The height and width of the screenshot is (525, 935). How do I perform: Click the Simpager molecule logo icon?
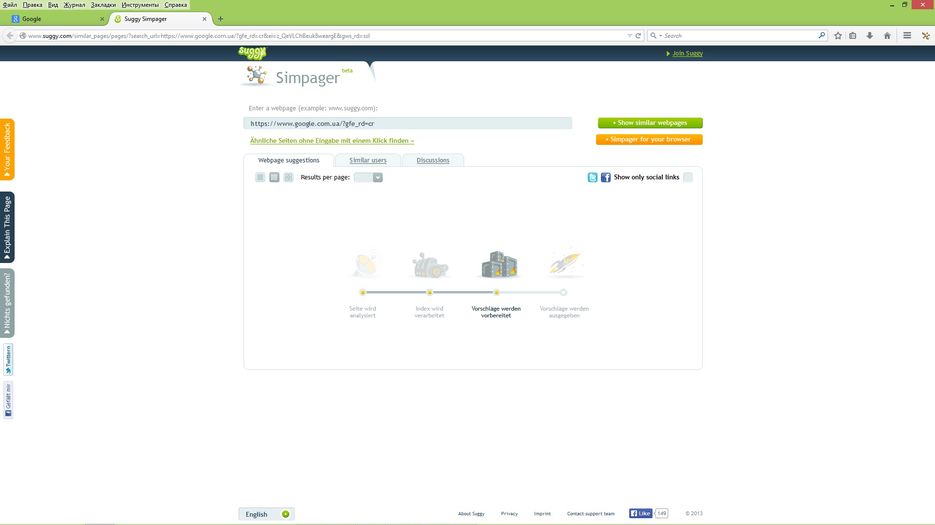[x=256, y=76]
